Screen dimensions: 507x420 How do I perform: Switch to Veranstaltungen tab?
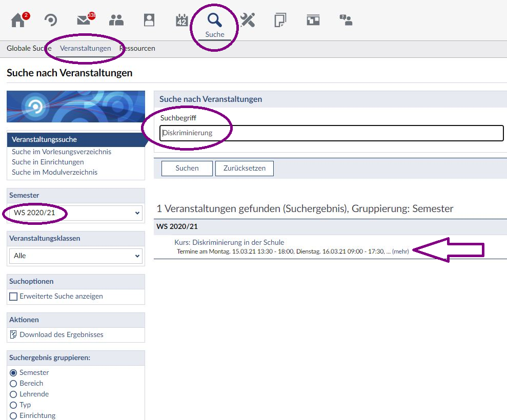pos(86,48)
